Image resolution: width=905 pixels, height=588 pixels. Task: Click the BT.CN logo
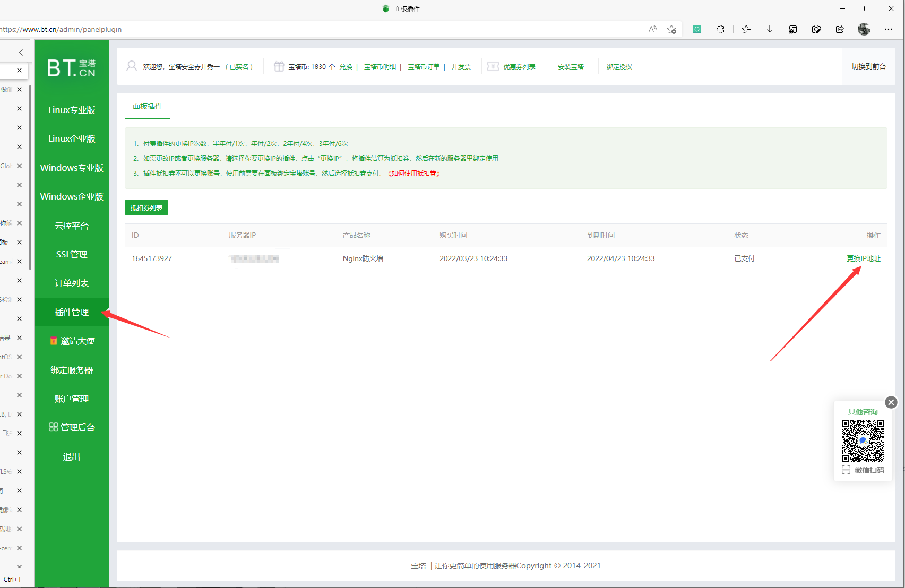[72, 68]
